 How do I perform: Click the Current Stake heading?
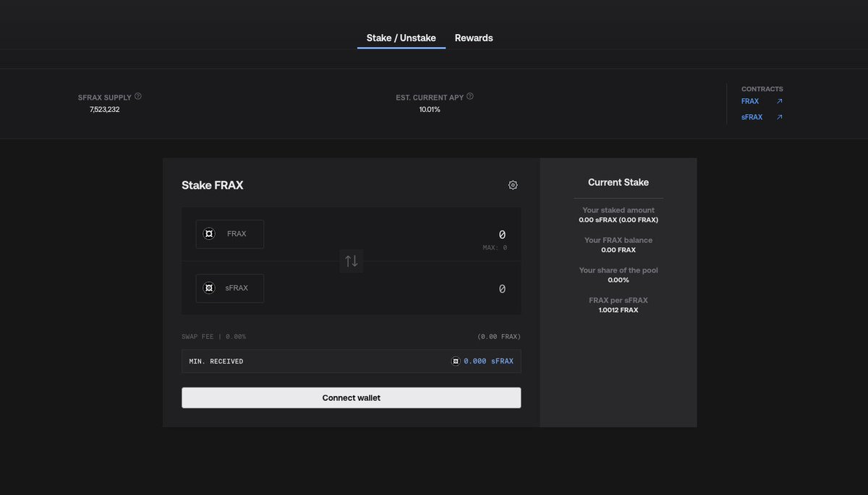click(618, 182)
